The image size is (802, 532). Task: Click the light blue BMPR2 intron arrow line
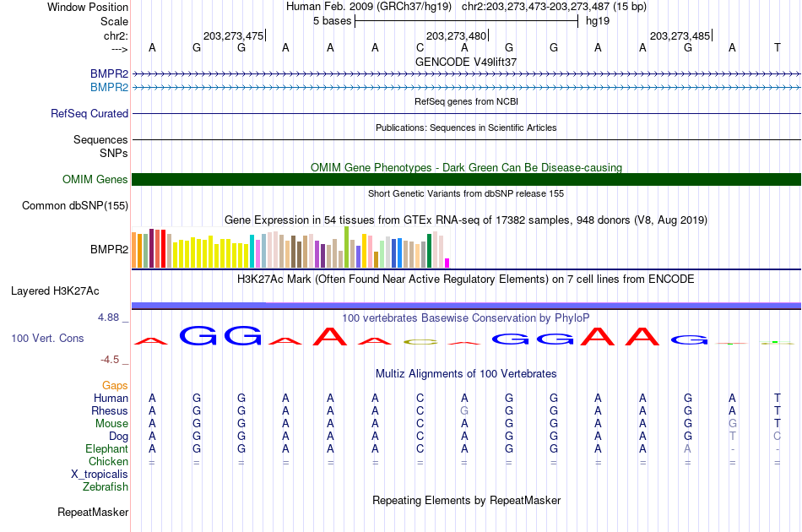pos(467,88)
